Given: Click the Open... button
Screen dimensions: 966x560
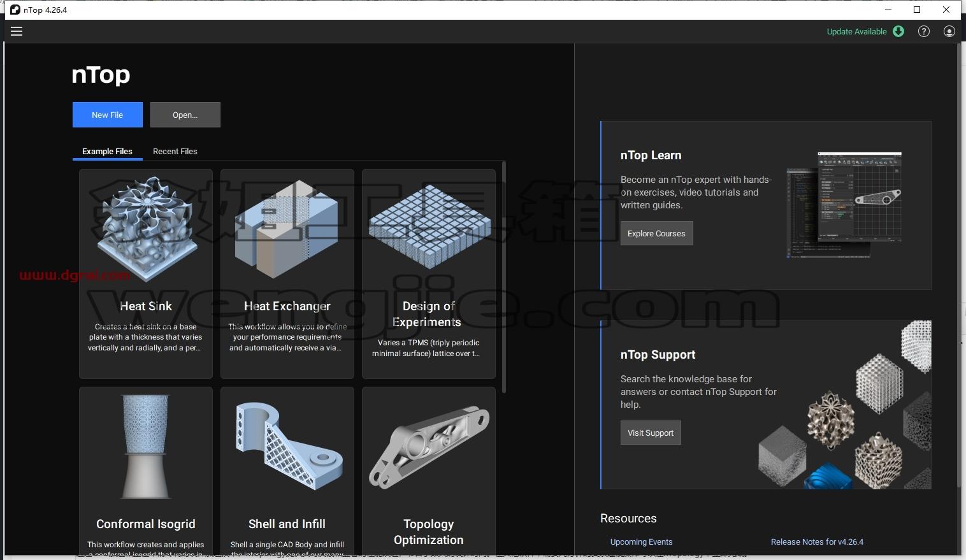Looking at the screenshot, I should (x=185, y=115).
